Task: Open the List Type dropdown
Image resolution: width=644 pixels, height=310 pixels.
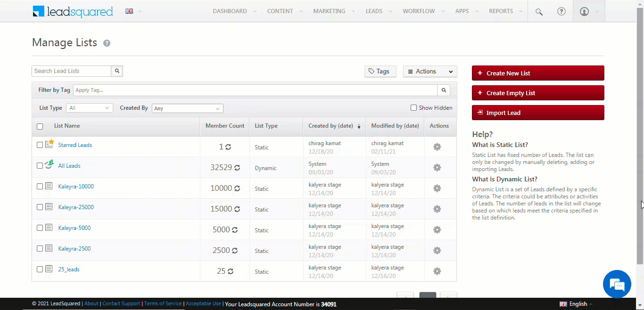Action: point(90,108)
